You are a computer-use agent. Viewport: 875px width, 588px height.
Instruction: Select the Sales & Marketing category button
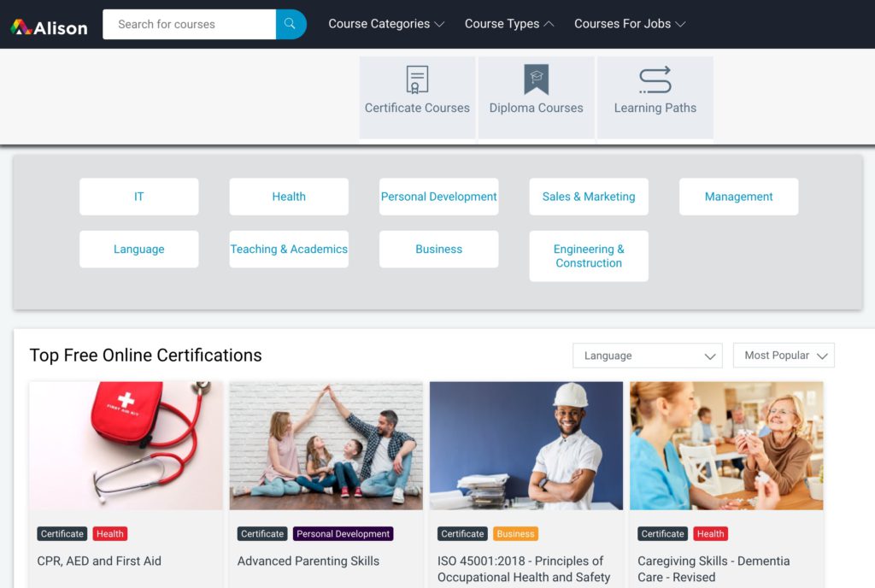(x=589, y=197)
